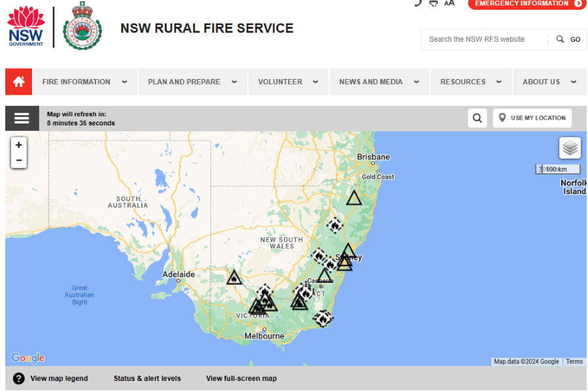
Task: Expand the Volunteer menu
Action: [288, 82]
